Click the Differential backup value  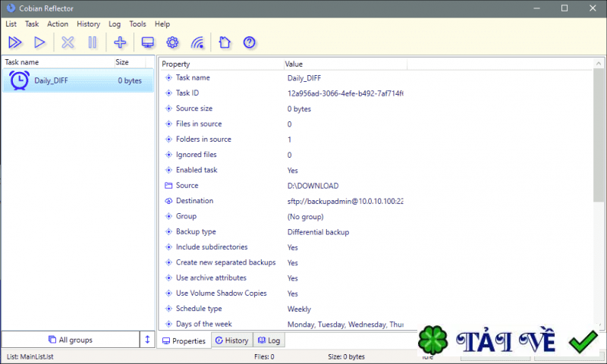[318, 232]
